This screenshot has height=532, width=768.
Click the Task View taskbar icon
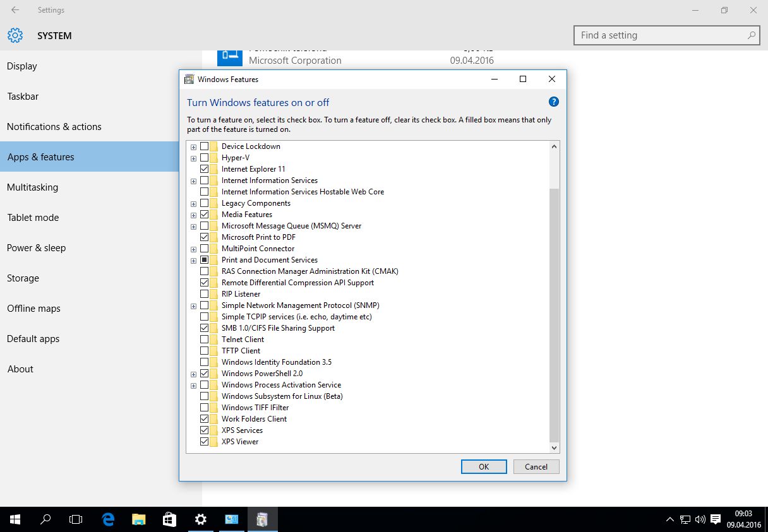click(76, 519)
